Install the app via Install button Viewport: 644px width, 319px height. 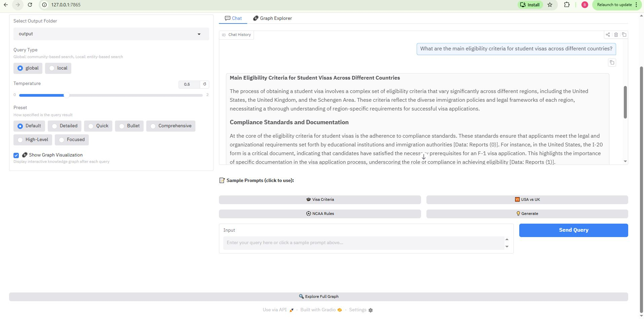point(530,5)
